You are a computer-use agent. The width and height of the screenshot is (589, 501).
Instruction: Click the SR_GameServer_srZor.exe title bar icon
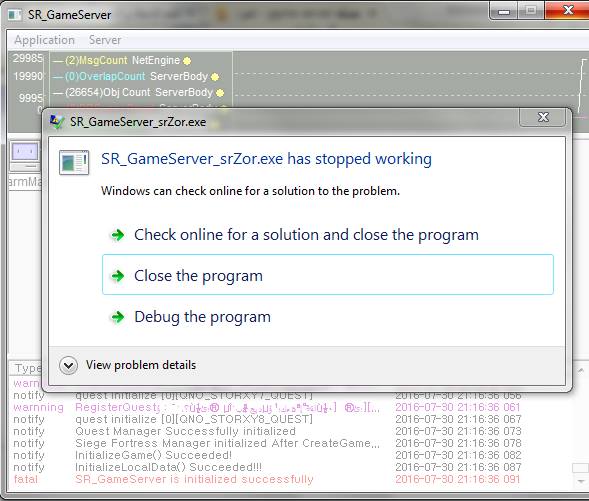57,121
